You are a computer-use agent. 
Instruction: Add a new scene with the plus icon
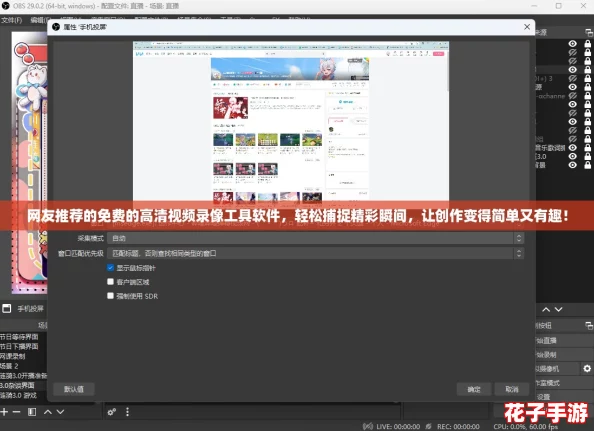click(x=4, y=412)
